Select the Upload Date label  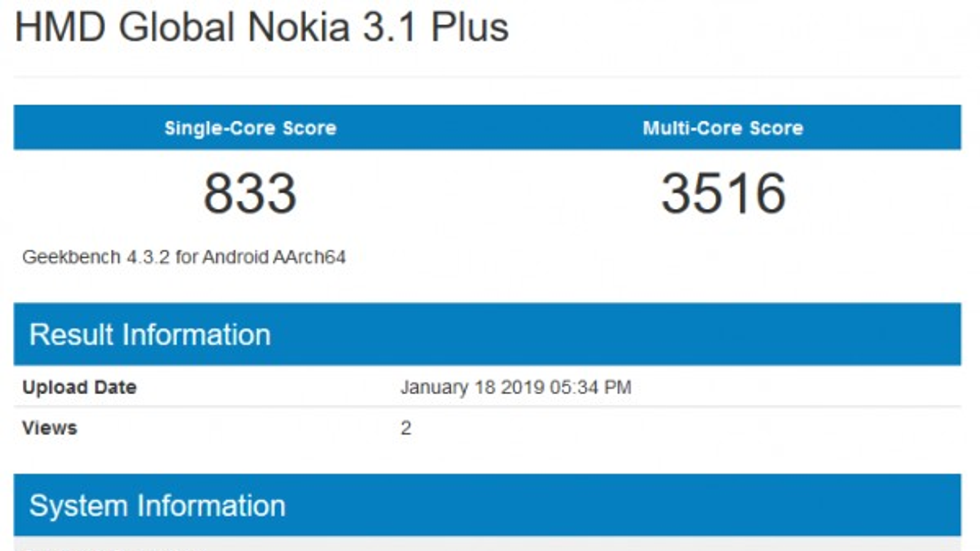tap(79, 388)
